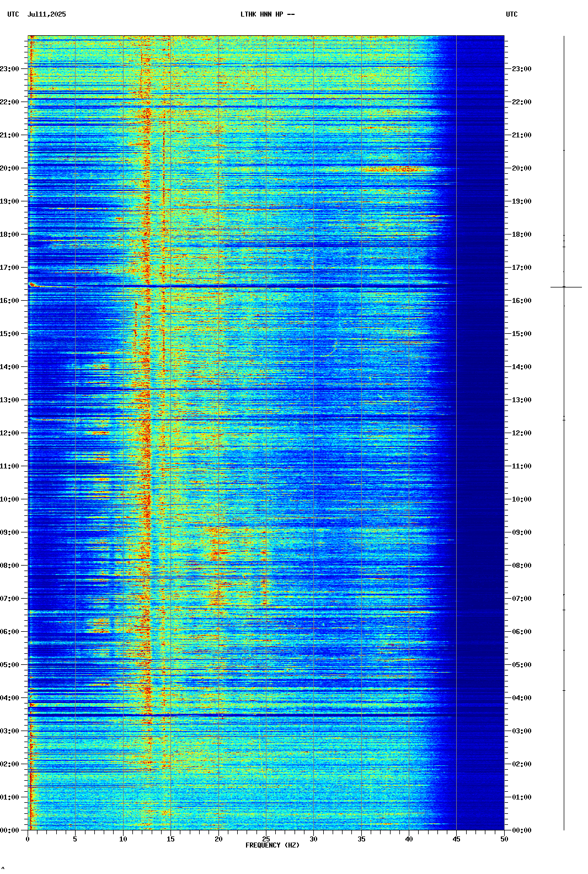
Task: Click the top-right 'UTC' label
Action: tap(512, 14)
